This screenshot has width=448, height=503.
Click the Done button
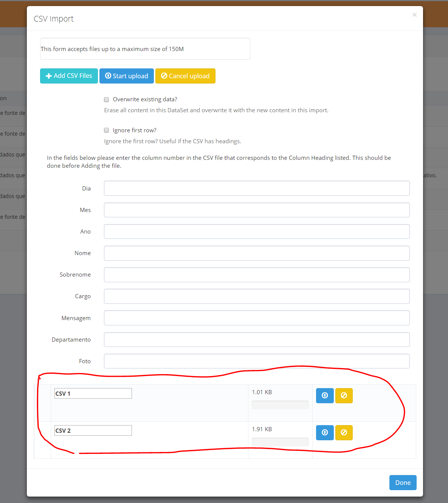pos(403,483)
